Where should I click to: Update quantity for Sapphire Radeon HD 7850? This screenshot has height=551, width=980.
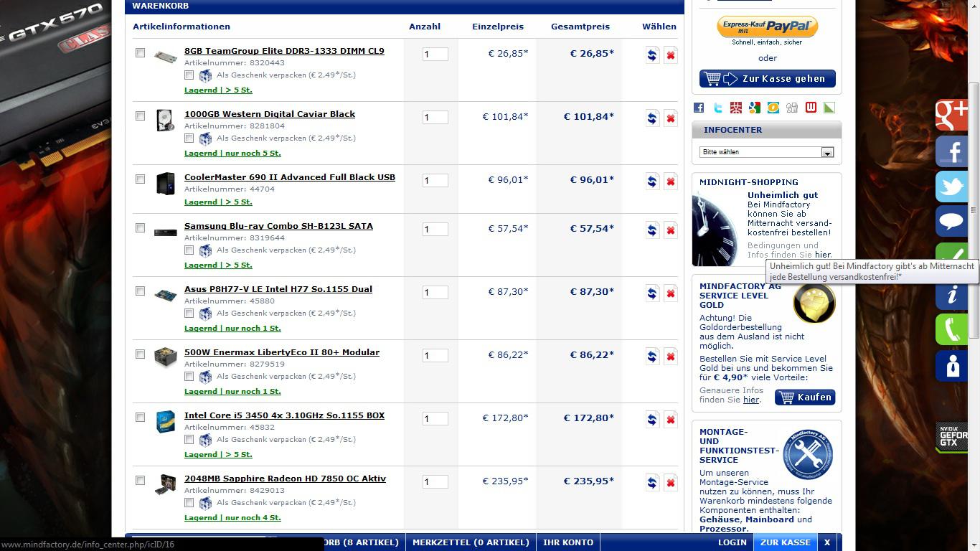652,483
